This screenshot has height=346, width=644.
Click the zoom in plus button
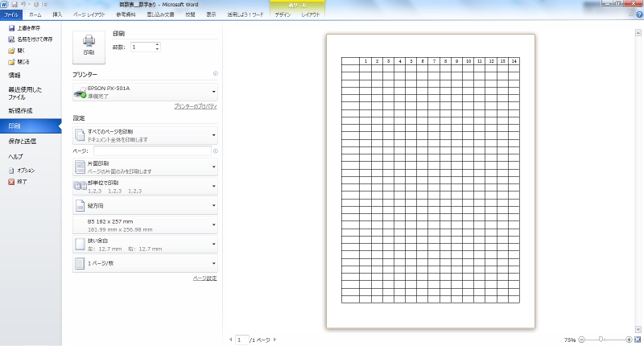click(629, 340)
